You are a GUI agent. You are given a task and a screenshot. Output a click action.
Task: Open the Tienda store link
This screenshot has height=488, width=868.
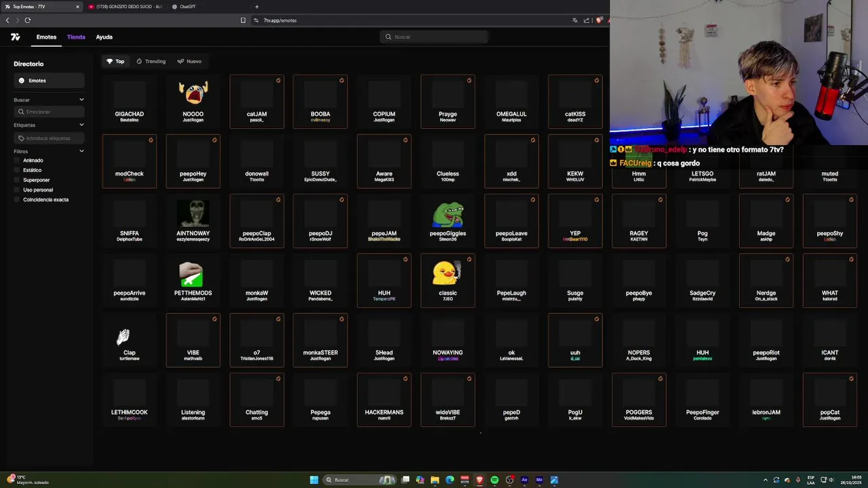click(76, 37)
